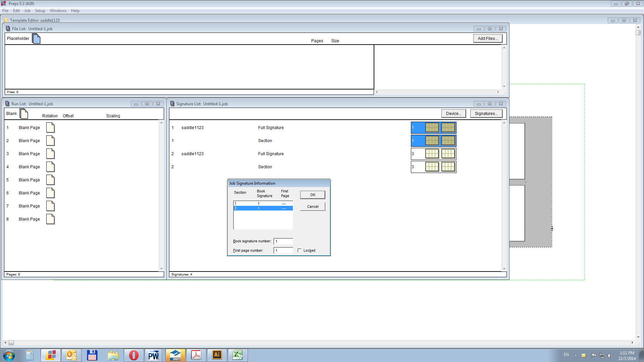644x362 pixels.
Task: Select Blank Page 6 icon in Run List
Action: coord(50,193)
